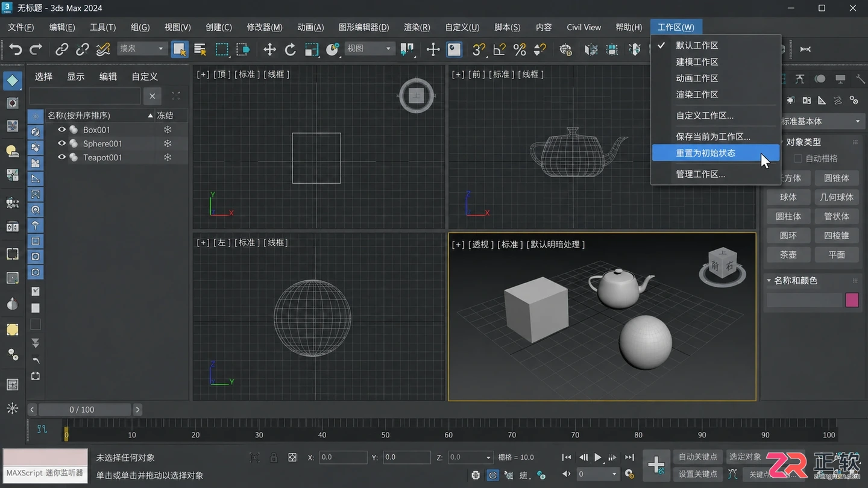This screenshot has width=868, height=488.
Task: Open the 视图 reference coordinate dropdown
Action: [369, 48]
